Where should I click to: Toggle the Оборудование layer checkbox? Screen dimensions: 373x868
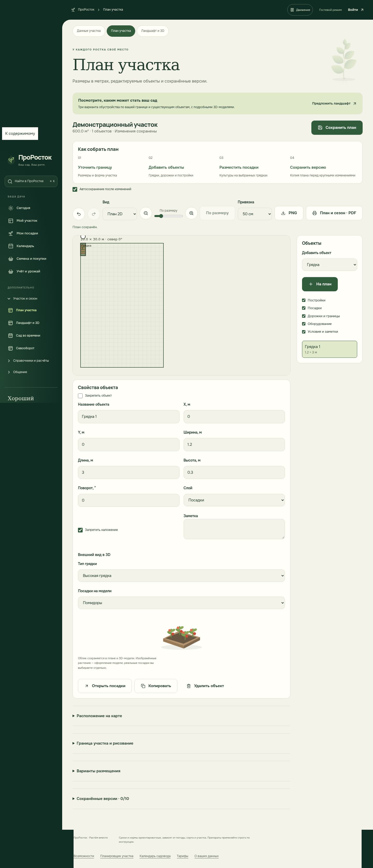pos(304,324)
